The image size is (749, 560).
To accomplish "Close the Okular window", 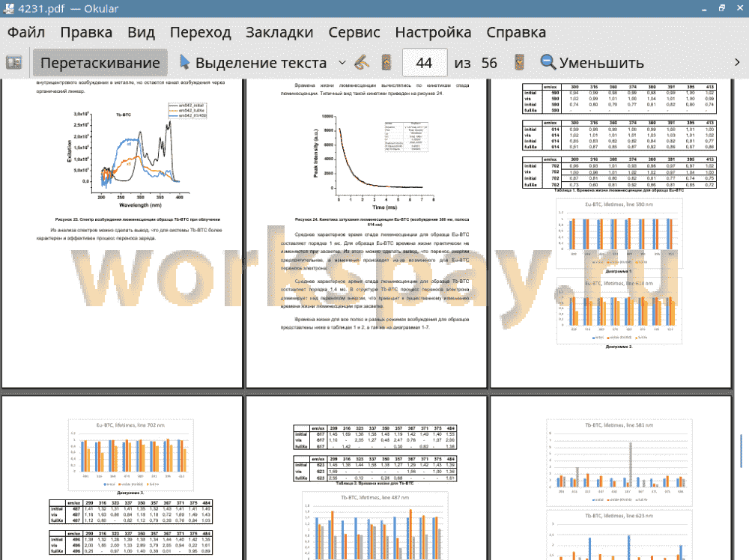I will tap(741, 8).
